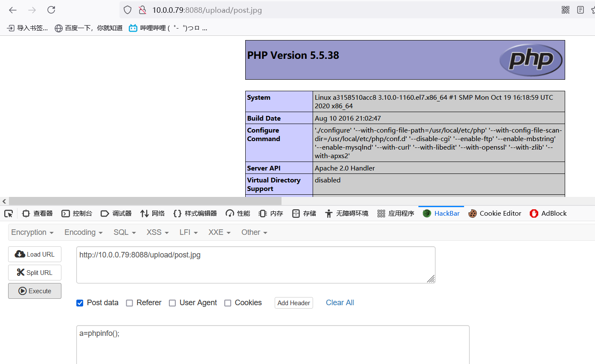Switch to the 网络 network tab
This screenshot has width=595, height=364.
point(152,214)
